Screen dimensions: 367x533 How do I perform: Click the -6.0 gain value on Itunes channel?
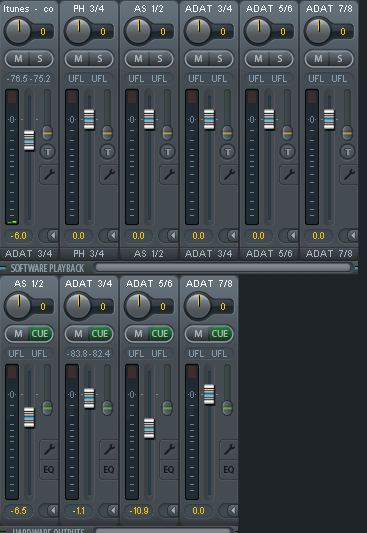pyautogui.click(x=18, y=236)
